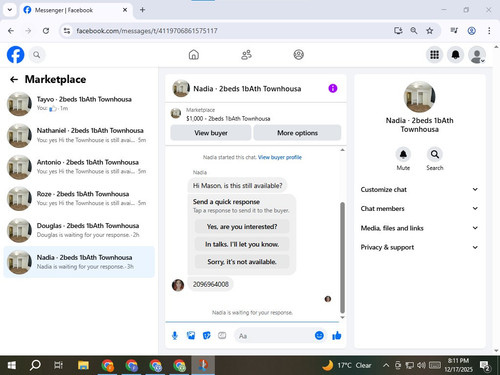Send quick reply In talks. I'll let you know.

[242, 244]
